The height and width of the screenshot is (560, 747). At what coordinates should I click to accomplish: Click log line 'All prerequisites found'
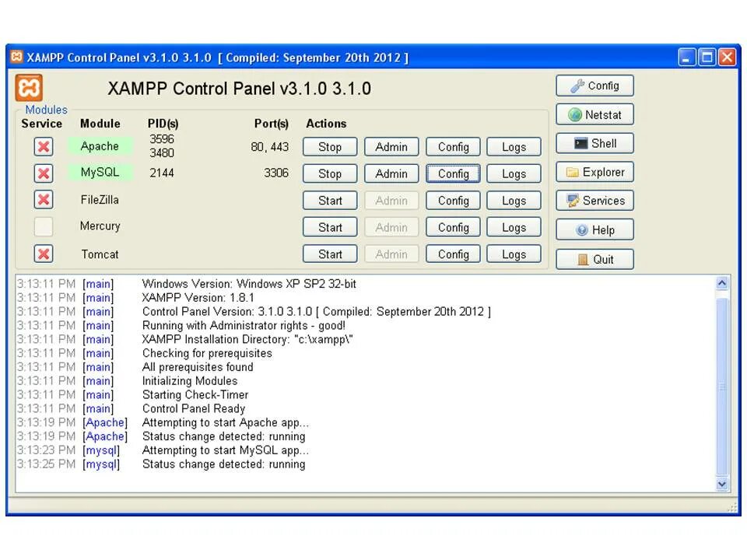[198, 367]
